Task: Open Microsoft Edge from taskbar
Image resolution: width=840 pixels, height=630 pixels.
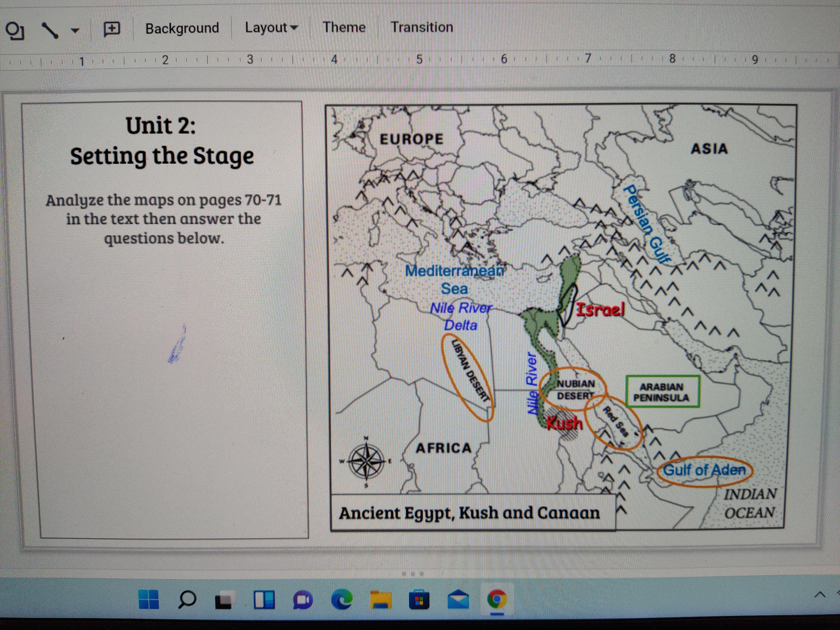Action: (x=341, y=600)
